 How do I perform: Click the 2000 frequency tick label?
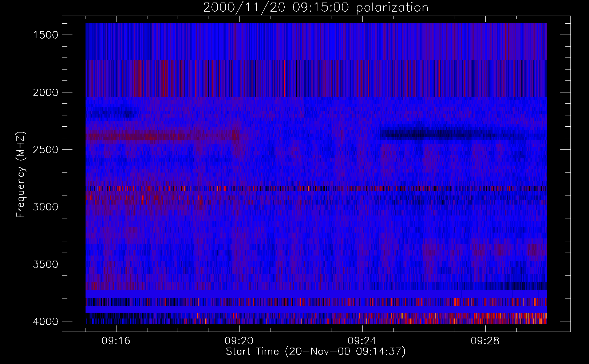coord(46,92)
